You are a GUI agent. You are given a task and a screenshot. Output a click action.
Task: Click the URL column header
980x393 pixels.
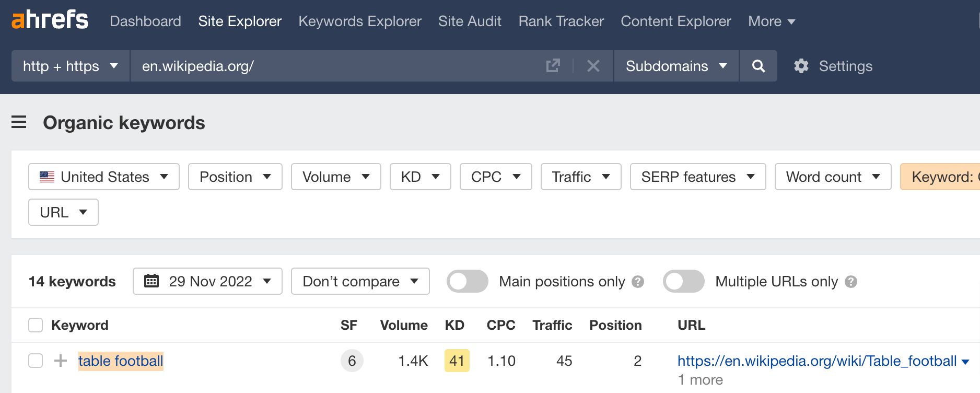(x=691, y=325)
